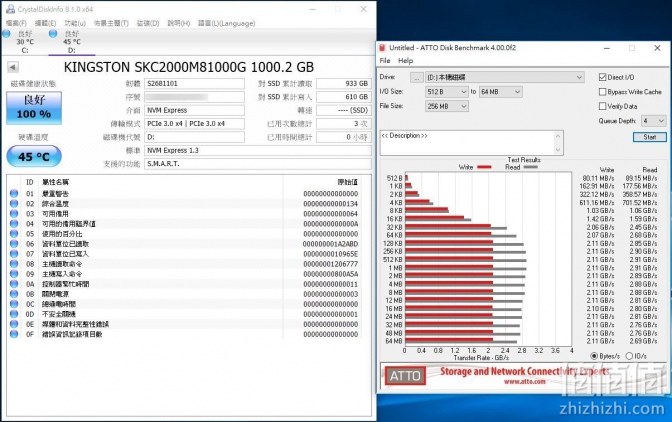Click status orb of attribute 07

pyautogui.click(x=14, y=254)
